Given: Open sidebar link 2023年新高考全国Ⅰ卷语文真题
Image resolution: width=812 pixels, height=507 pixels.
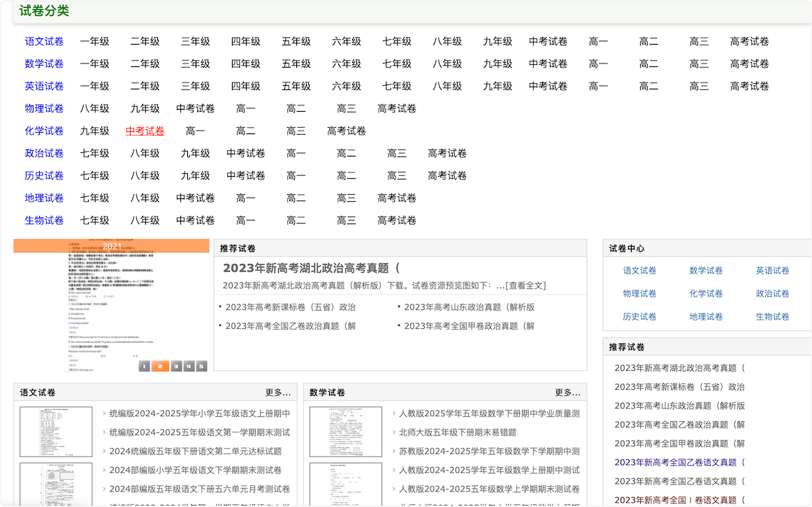Looking at the screenshot, I should click(x=679, y=500).
